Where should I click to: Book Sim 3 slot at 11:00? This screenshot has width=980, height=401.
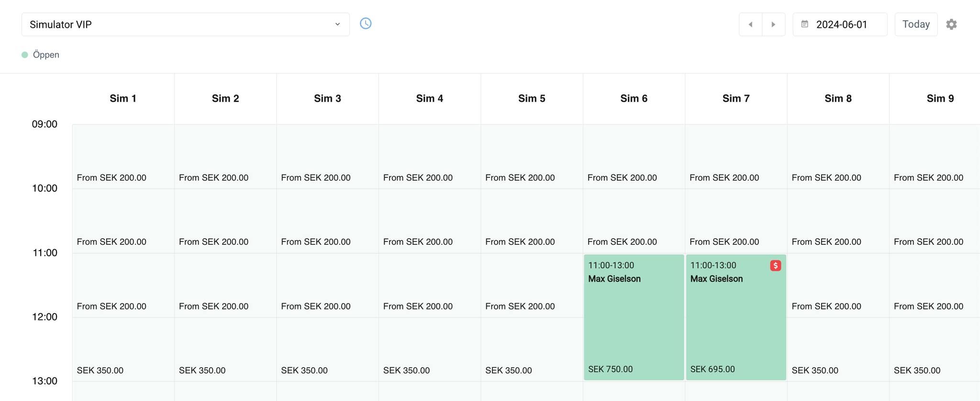coord(328,285)
